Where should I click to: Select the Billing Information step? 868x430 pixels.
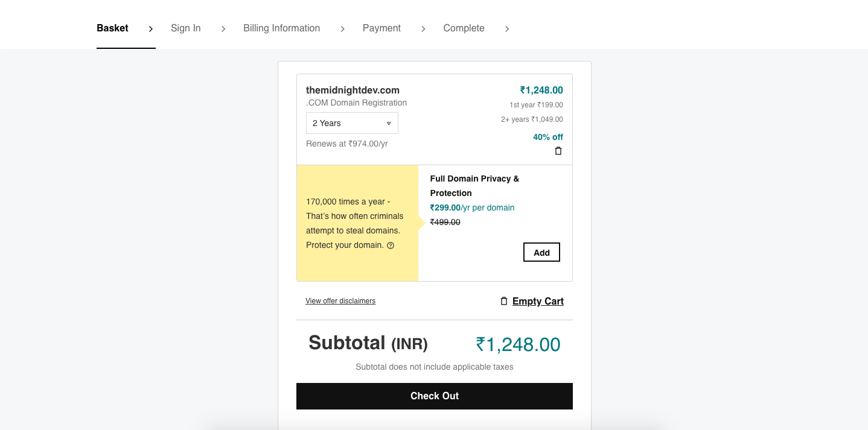(282, 28)
